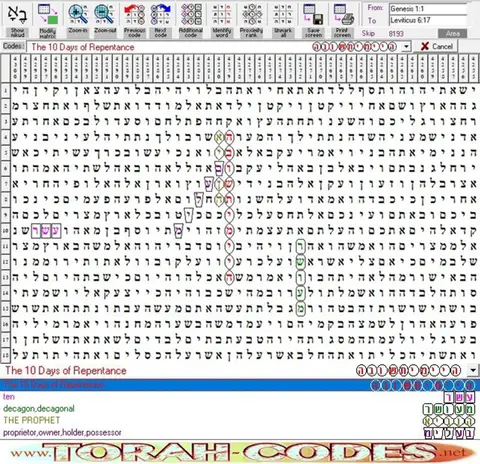
Task: Click the magenta boxed three-letter word in row 10
Action: (x=46, y=231)
